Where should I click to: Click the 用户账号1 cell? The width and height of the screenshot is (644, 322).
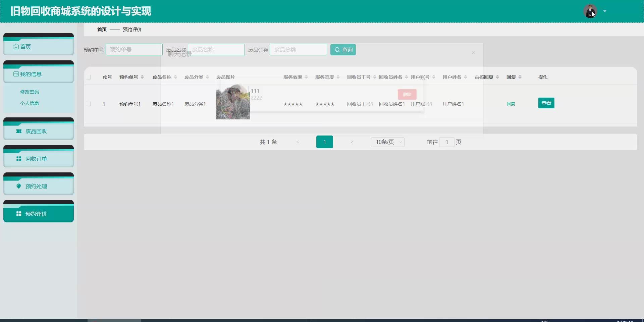(x=422, y=104)
